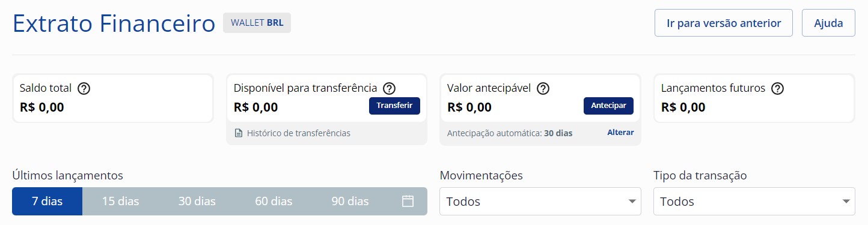Expand the Movimentações dropdown

(x=540, y=201)
